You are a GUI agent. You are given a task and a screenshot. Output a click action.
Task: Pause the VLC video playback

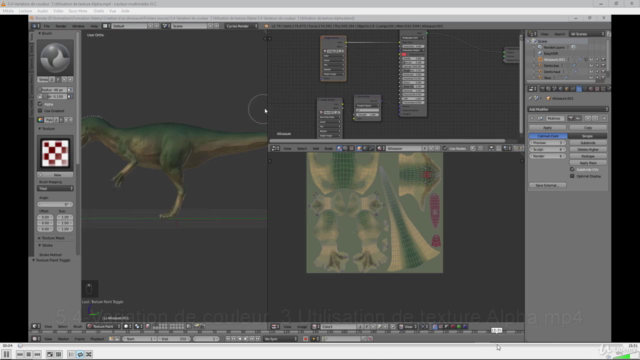click(x=6, y=354)
